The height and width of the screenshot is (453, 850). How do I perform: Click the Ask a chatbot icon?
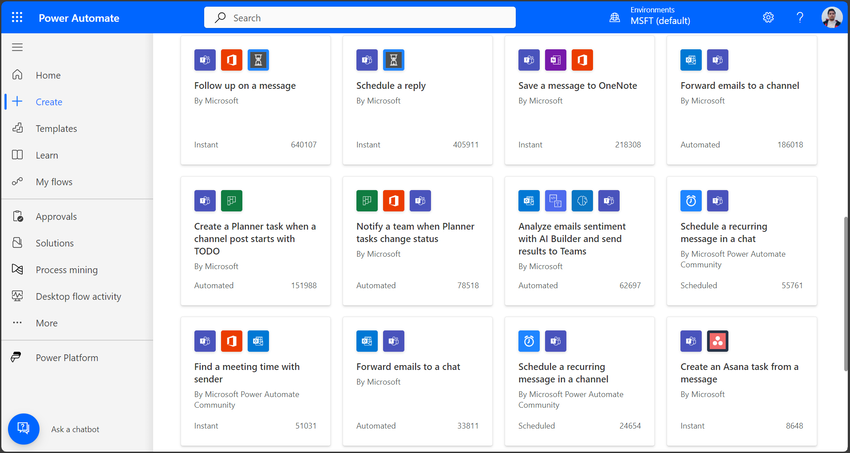(x=23, y=428)
